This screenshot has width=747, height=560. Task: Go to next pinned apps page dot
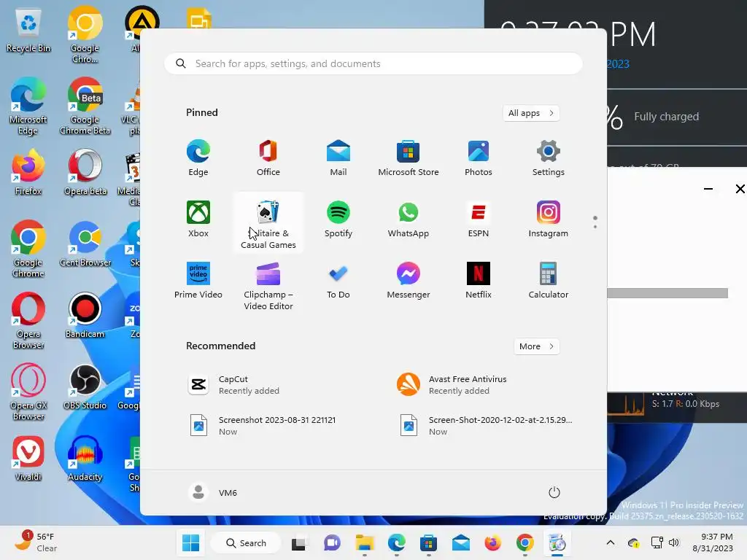tap(595, 227)
